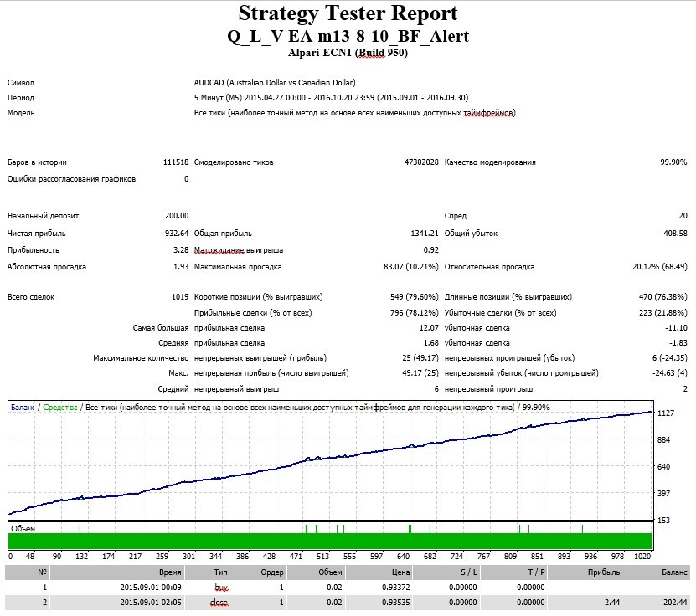The image size is (696, 616).
Task: Click the 'Ордер' column header
Action: point(272,572)
